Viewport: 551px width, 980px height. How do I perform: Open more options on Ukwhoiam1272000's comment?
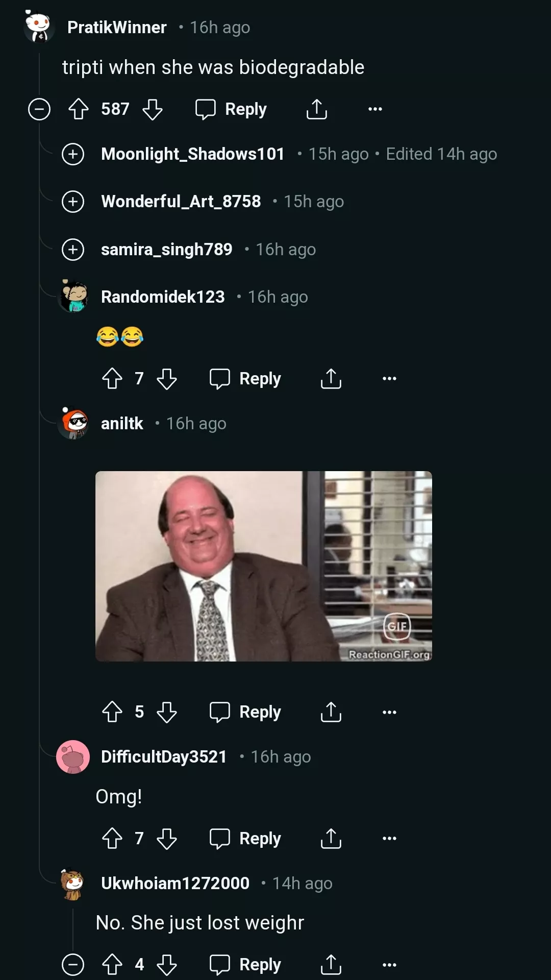tap(389, 965)
